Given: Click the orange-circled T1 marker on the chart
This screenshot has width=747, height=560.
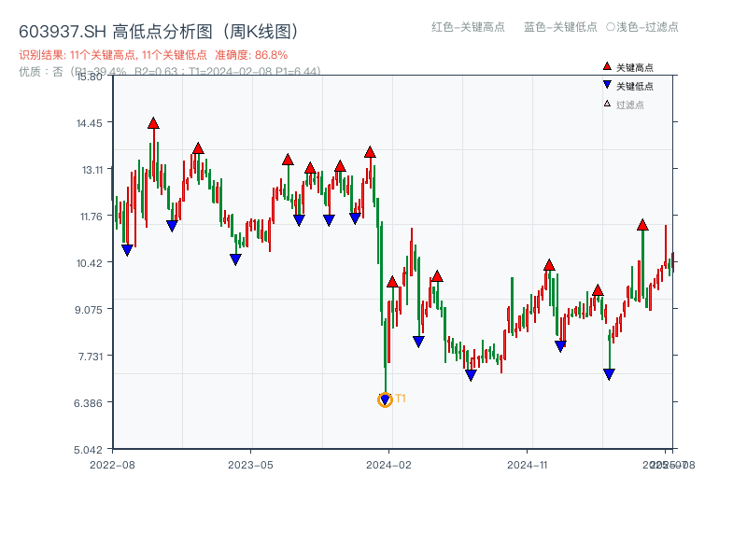Looking at the screenshot, I should 385,399.
